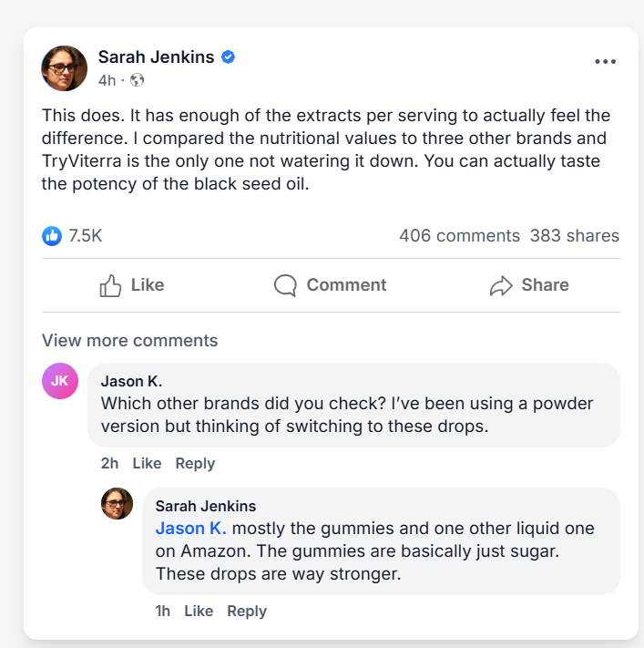Reply to Sarah Jenkins' reply

[247, 611]
